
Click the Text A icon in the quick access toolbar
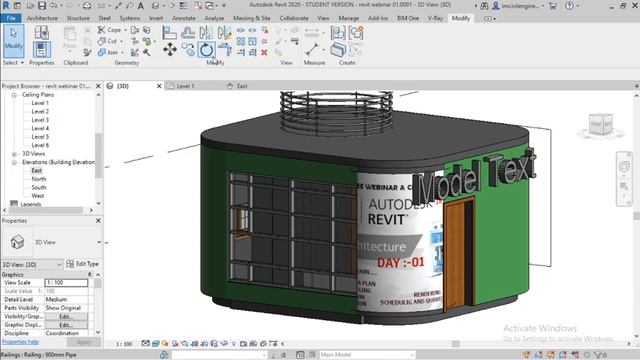[140, 6]
